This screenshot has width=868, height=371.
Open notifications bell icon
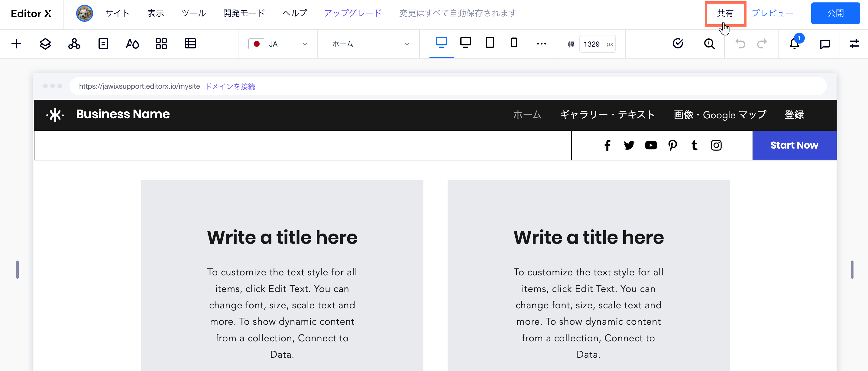[795, 44]
